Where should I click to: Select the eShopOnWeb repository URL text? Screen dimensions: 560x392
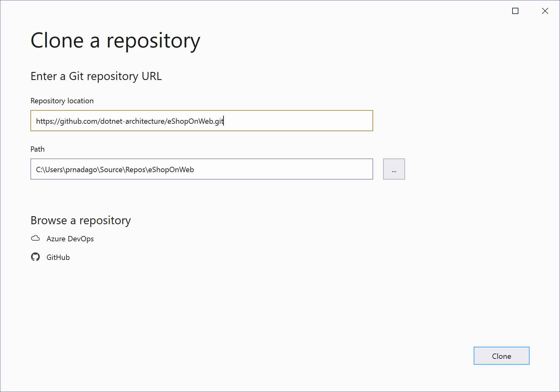pos(130,121)
